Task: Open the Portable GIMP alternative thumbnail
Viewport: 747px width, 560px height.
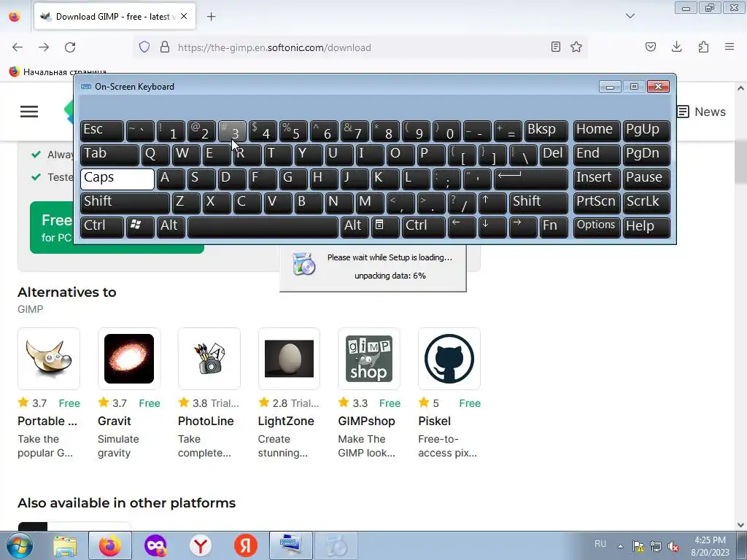Action: coord(49,359)
